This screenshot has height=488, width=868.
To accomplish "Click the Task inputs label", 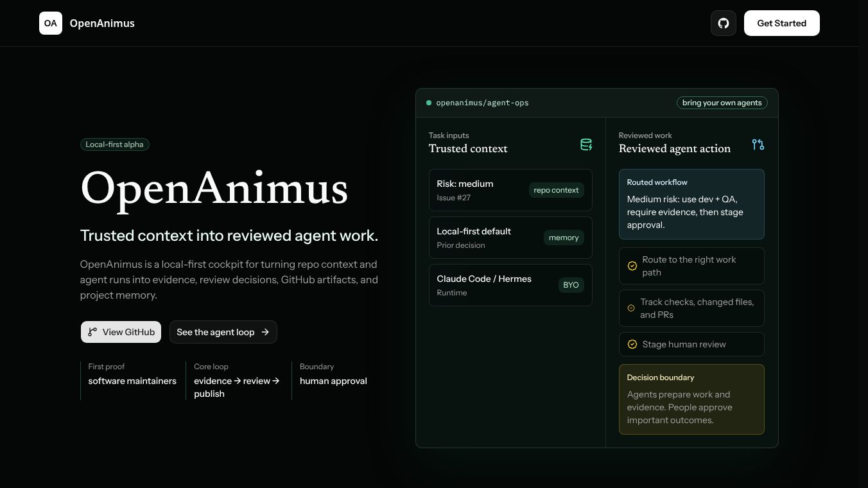I will [449, 135].
